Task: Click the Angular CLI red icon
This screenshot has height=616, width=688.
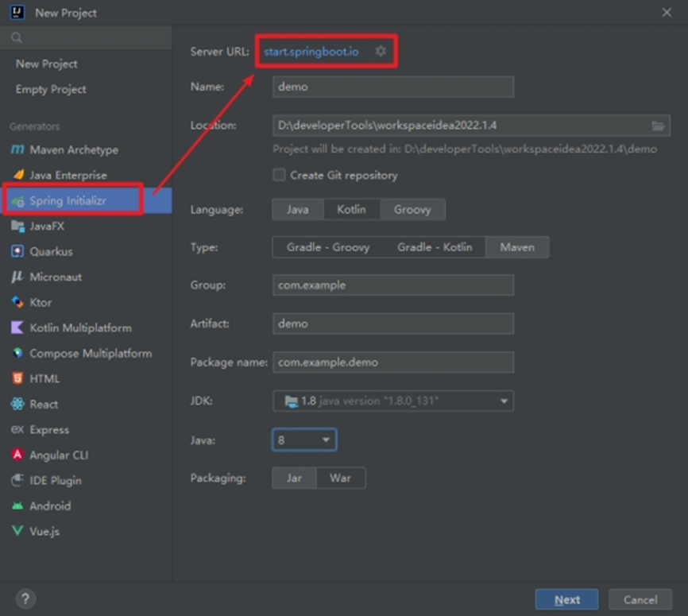Action: click(x=17, y=455)
